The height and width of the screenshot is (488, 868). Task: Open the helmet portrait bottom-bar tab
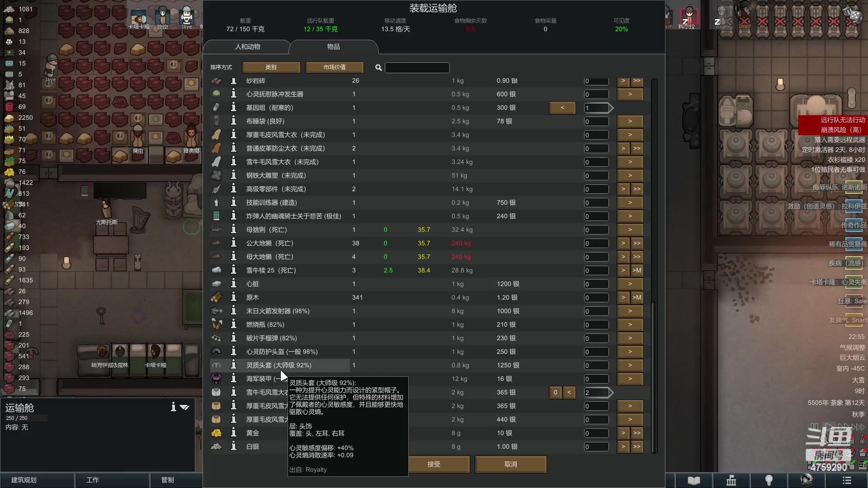pyautogui.click(x=806, y=480)
